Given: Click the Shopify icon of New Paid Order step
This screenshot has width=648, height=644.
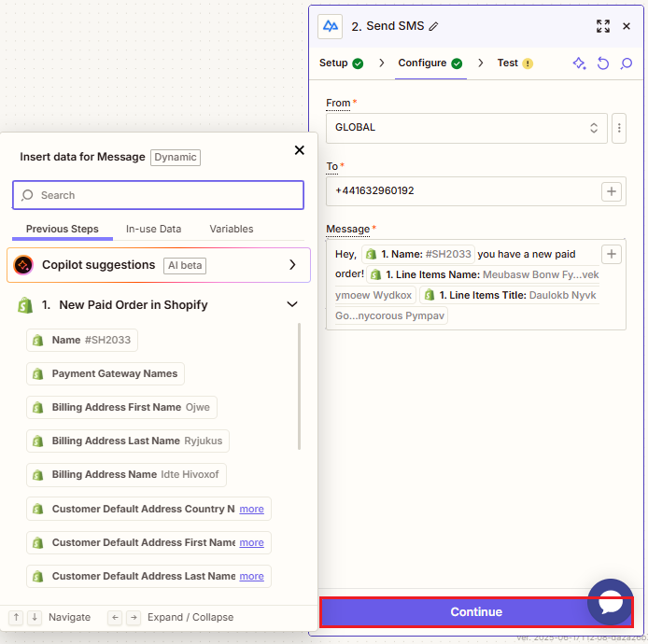Looking at the screenshot, I should 25,305.
